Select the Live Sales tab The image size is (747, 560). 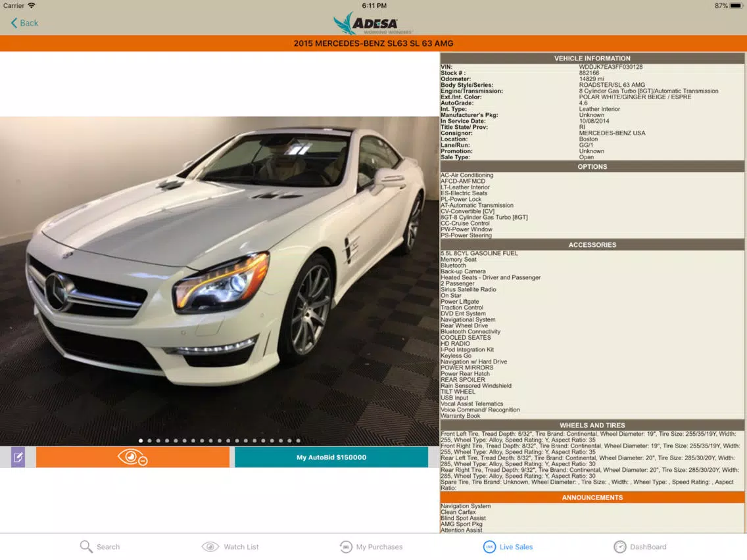pos(508,547)
